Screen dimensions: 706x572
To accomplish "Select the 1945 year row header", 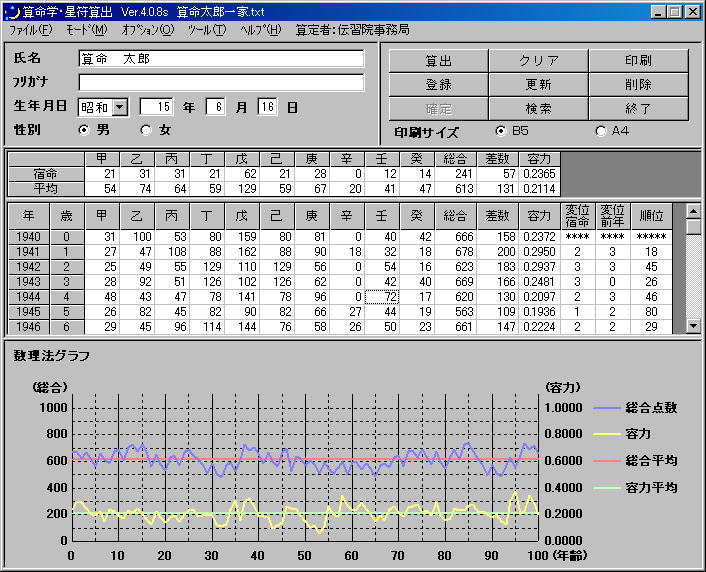I will (x=28, y=312).
